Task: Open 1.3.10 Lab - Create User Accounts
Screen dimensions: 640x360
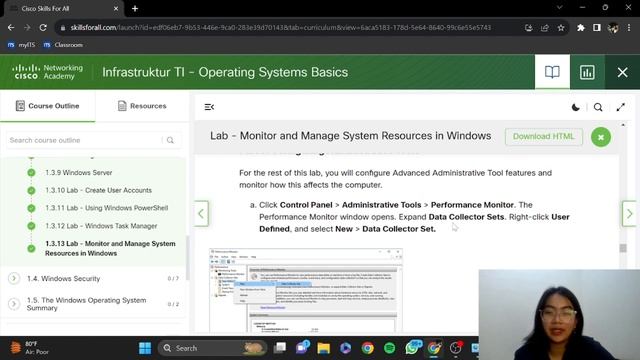Action: point(98,190)
